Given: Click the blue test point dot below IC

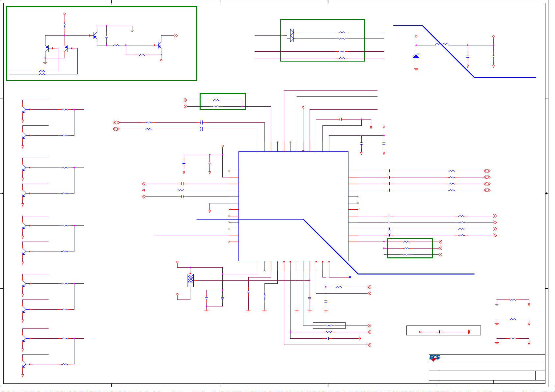Looking at the screenshot, I should [350, 277].
